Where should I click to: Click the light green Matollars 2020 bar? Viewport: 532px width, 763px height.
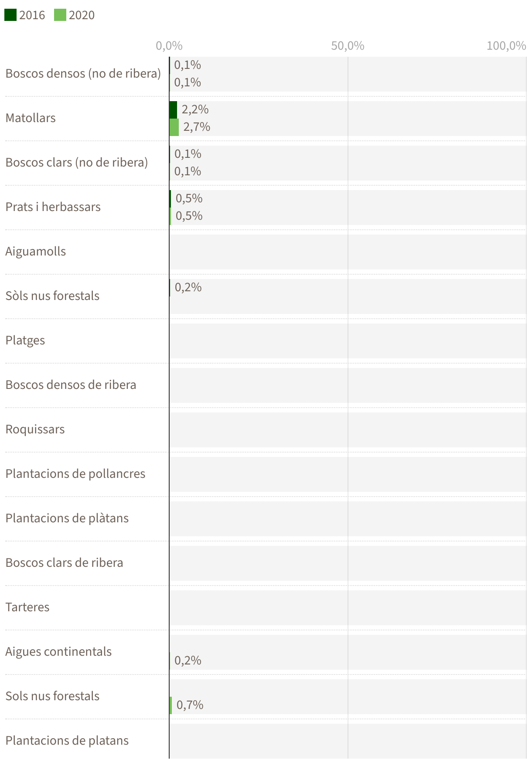pos(174,127)
